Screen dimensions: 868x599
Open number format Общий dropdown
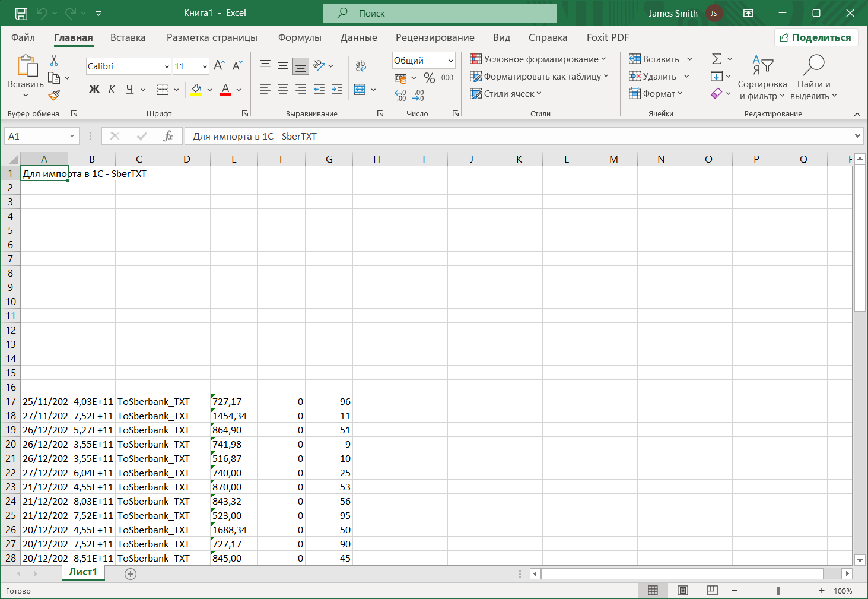(x=450, y=61)
